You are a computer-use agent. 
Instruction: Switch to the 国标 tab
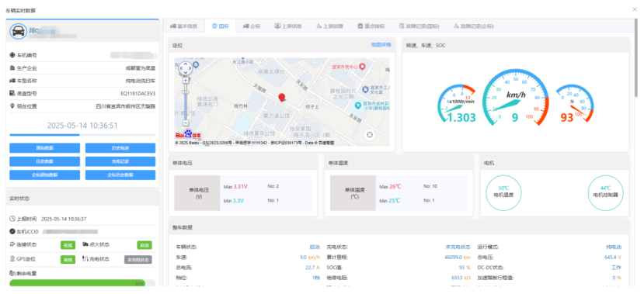click(220, 26)
